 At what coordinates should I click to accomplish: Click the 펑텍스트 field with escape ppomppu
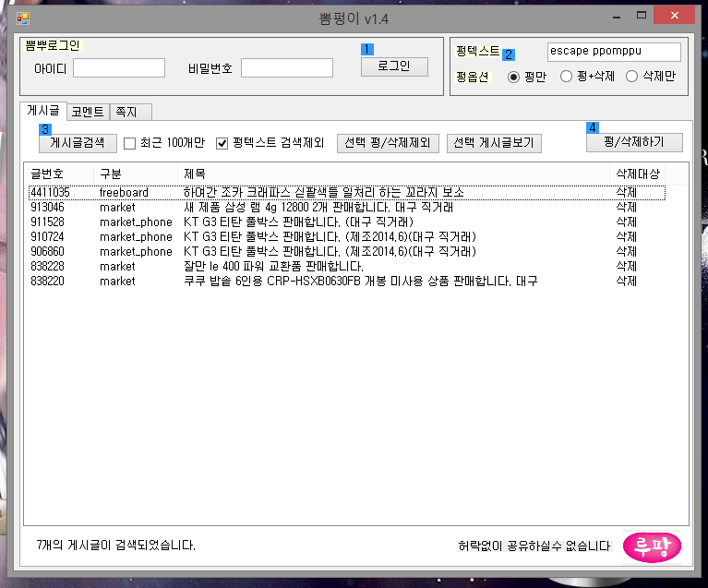tap(613, 52)
